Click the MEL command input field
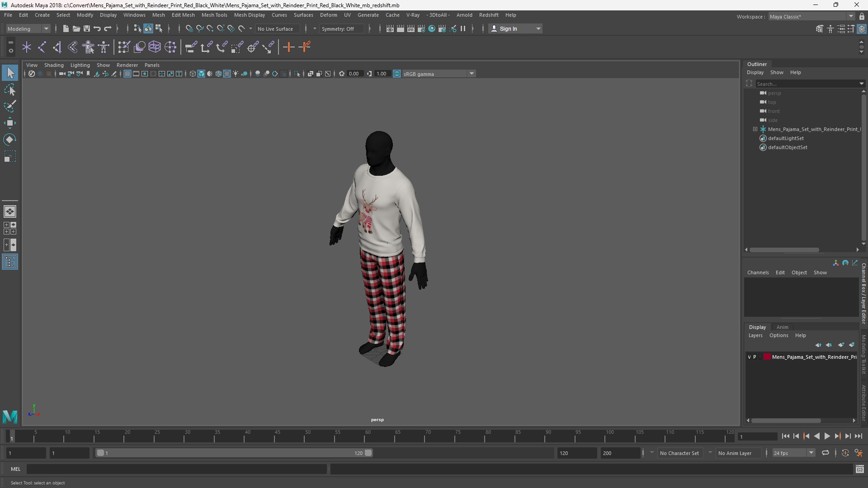 coord(177,469)
